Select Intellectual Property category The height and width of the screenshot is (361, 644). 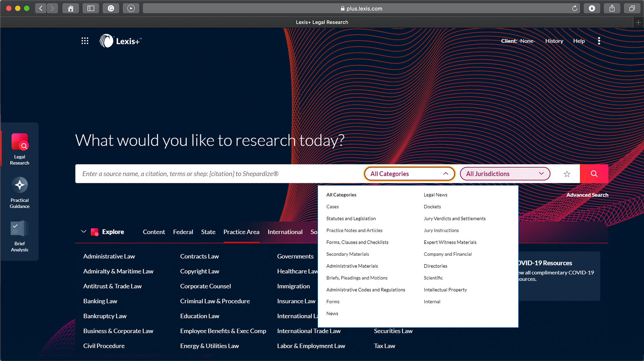[445, 290]
